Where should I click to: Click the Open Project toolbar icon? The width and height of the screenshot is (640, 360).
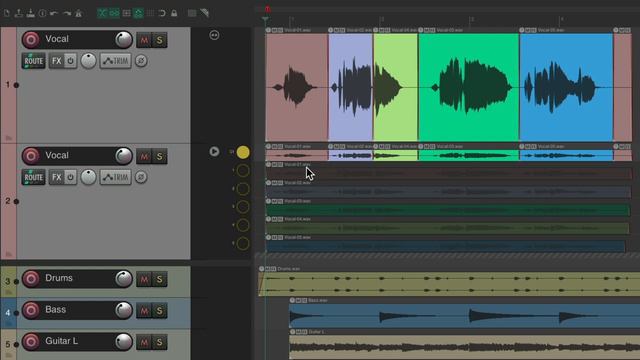coord(18,13)
